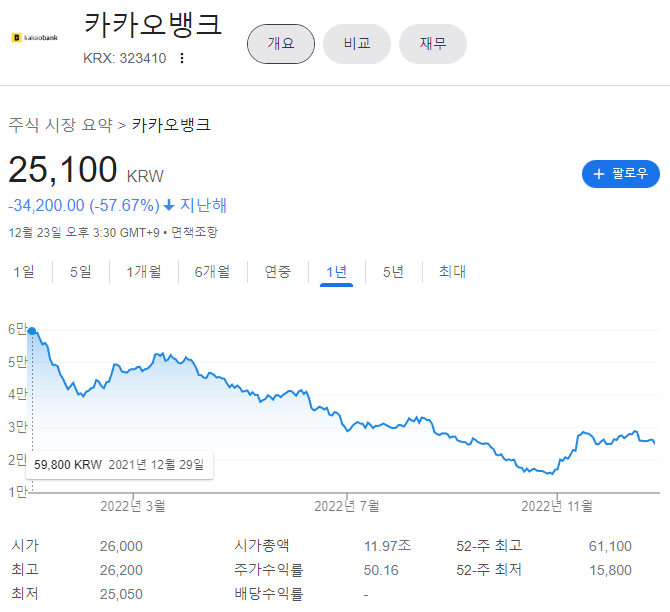Viewport: 670px width, 612px height.
Task: Click the kakaobank logo icon
Action: pyautogui.click(x=34, y=38)
